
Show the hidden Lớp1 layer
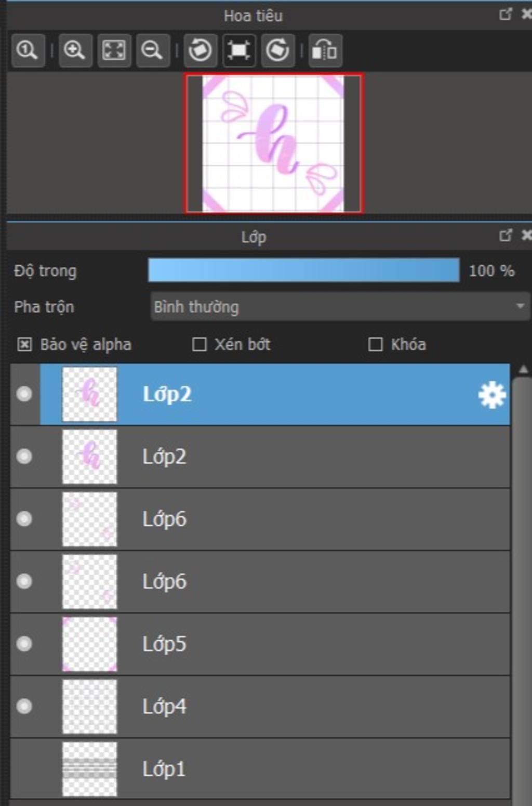pyautogui.click(x=24, y=769)
